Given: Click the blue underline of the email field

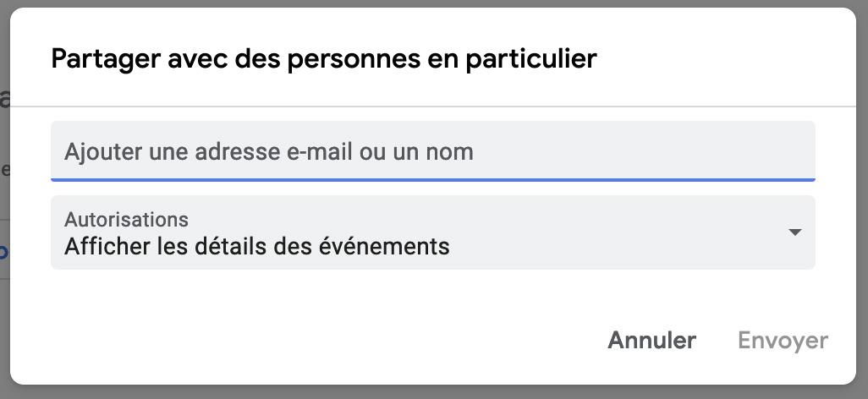Looking at the screenshot, I should pyautogui.click(x=431, y=179).
